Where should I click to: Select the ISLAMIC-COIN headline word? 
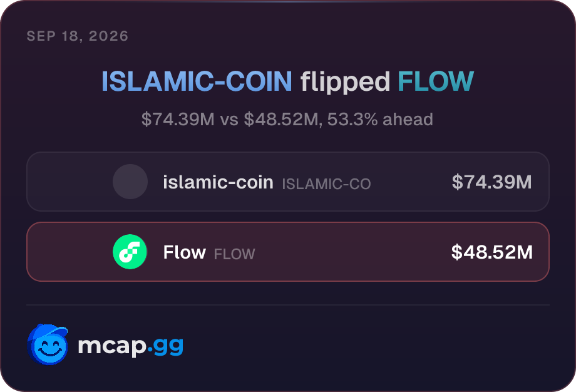197,81
